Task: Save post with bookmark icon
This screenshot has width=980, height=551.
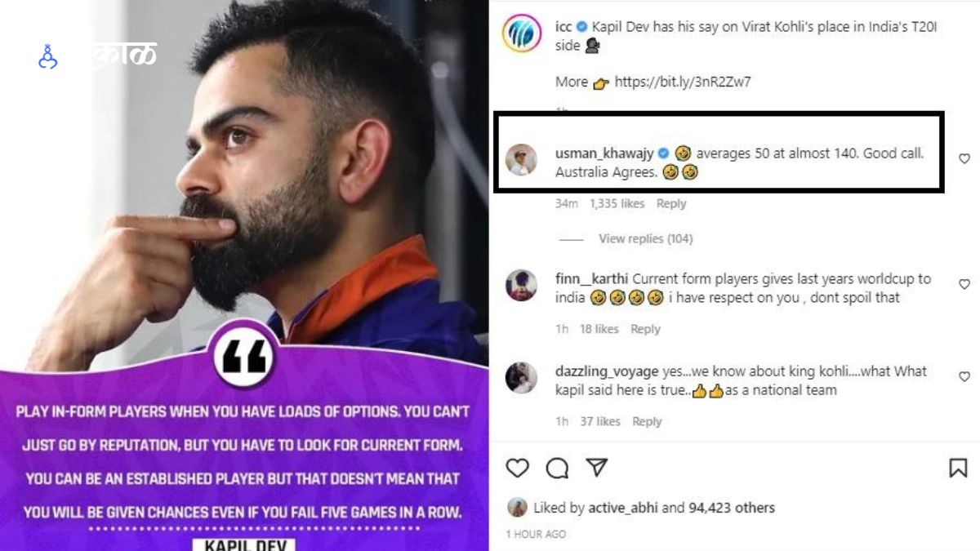Action: pos(958,468)
